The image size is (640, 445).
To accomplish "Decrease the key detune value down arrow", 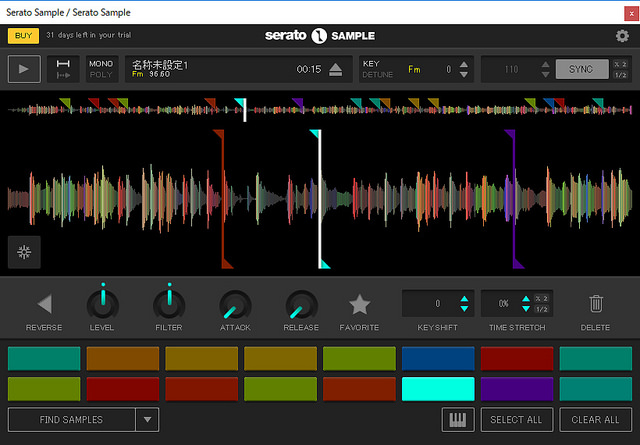I will [x=464, y=74].
